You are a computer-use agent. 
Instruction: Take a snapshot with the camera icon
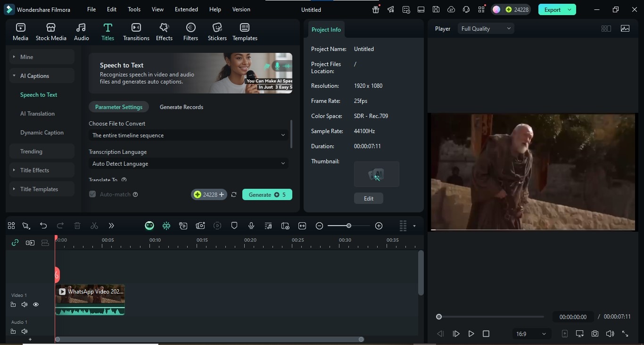[595, 334]
